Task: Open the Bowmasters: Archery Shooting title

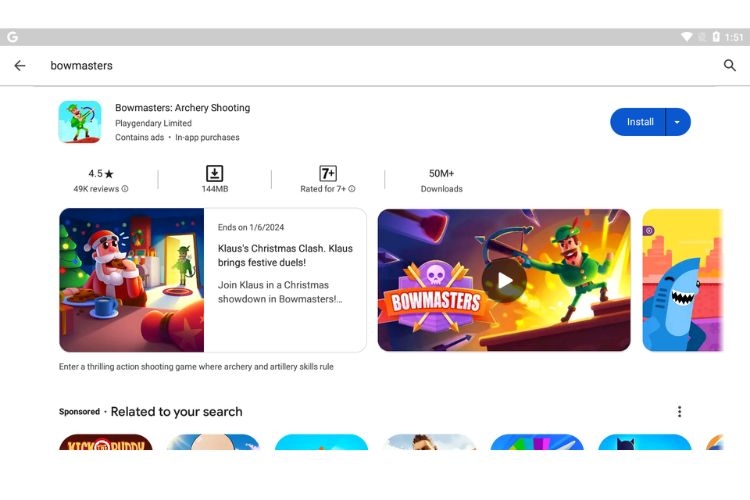Action: pos(182,108)
